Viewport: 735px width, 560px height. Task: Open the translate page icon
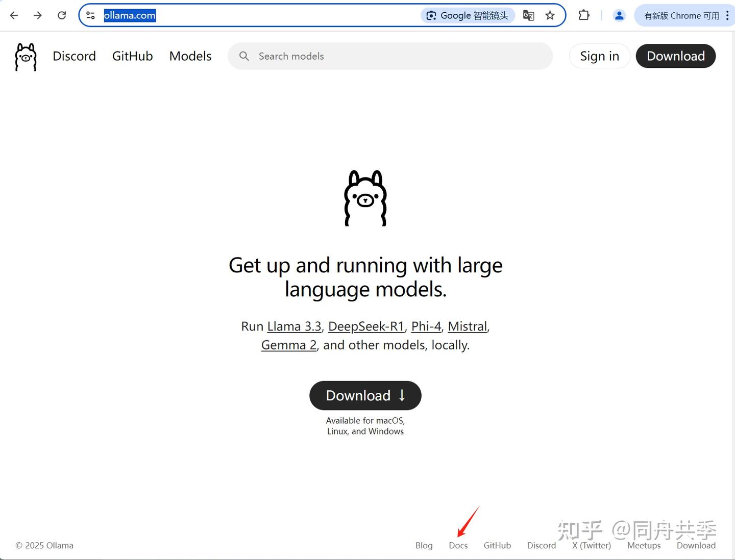[529, 15]
